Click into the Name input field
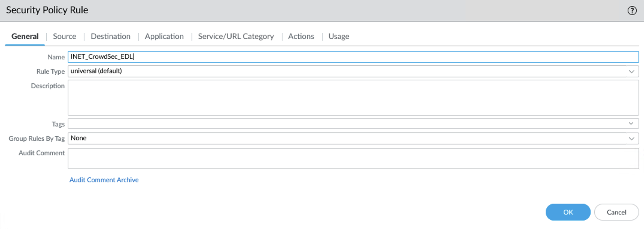Screen dimensions: 644x229 [x=353, y=57]
